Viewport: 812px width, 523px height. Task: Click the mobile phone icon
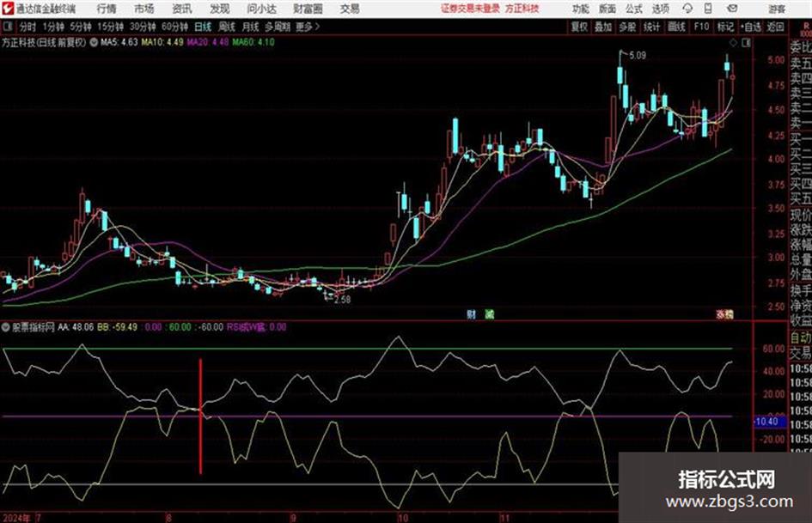click(x=708, y=9)
